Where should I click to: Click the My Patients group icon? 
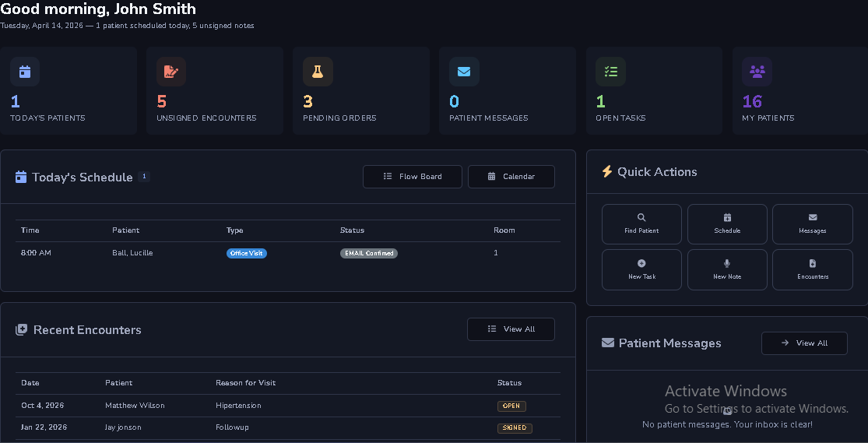click(757, 72)
